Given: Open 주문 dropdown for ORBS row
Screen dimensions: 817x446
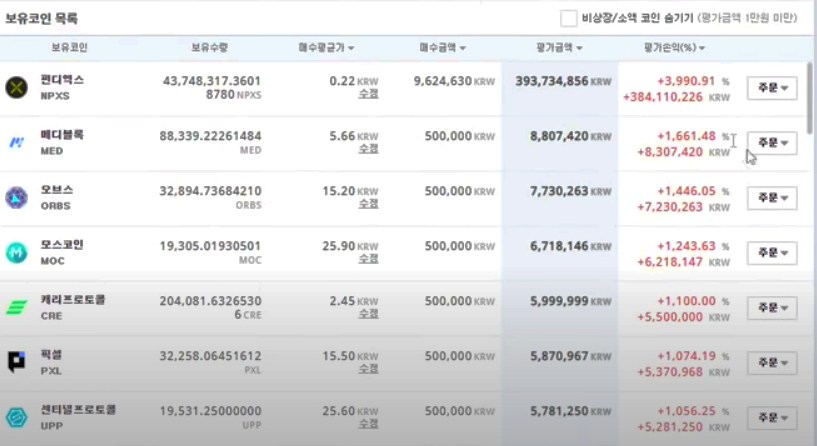Looking at the screenshot, I should [x=772, y=198].
